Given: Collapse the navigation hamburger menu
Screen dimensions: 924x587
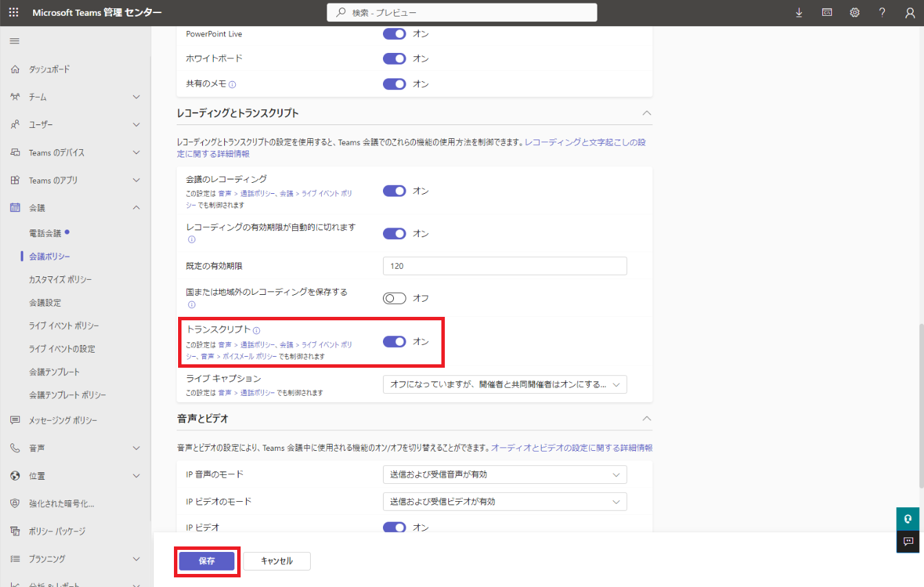Looking at the screenshot, I should [x=14, y=42].
